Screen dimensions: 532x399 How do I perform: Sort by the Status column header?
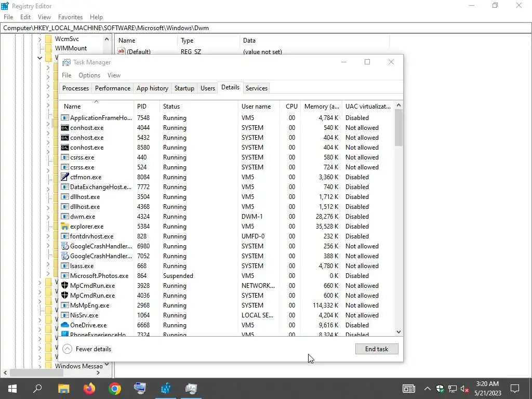tap(199, 106)
